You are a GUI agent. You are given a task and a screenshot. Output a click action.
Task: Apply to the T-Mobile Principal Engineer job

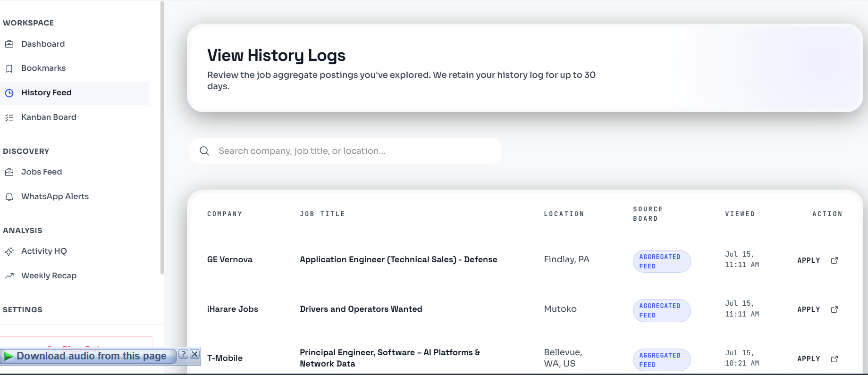[x=809, y=359]
